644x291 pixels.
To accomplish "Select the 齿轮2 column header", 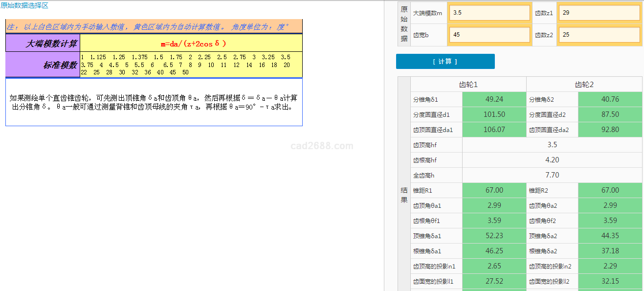I will (x=584, y=85).
